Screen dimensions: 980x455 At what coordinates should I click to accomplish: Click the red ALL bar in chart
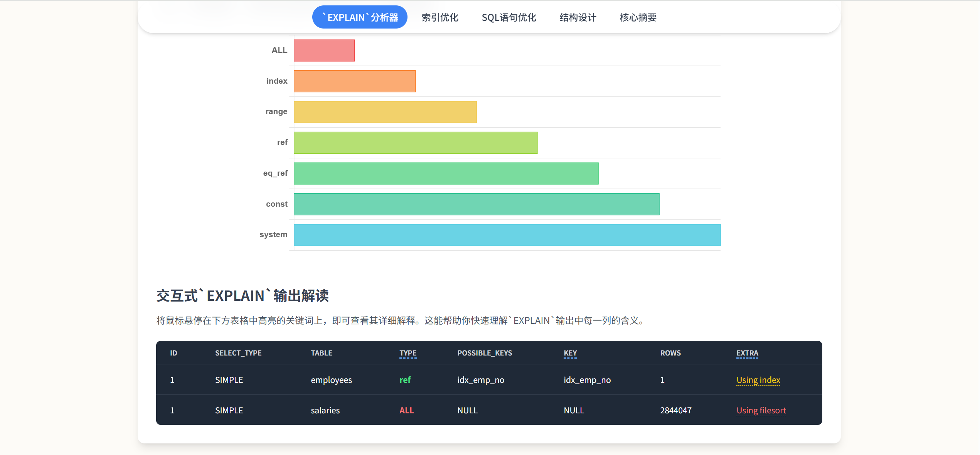pos(324,51)
